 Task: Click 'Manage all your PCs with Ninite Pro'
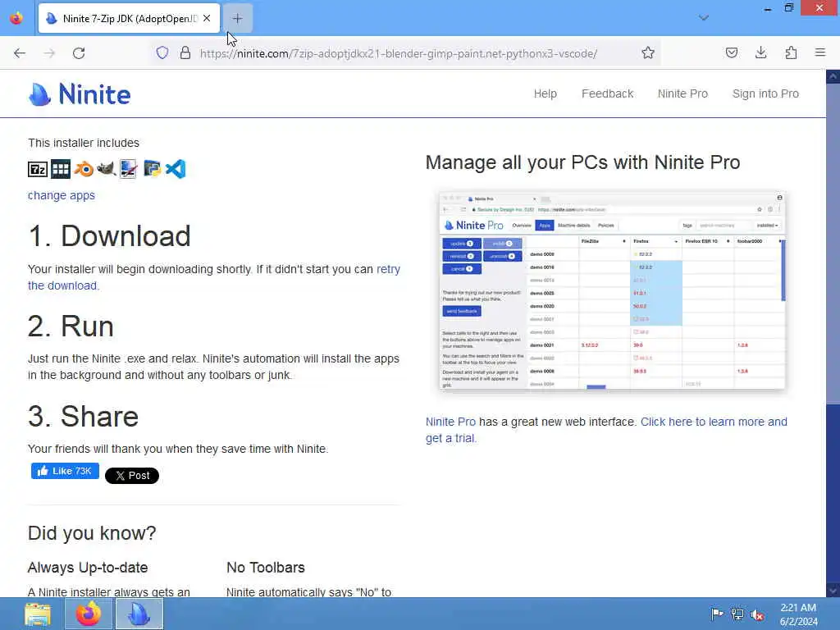coord(583,162)
